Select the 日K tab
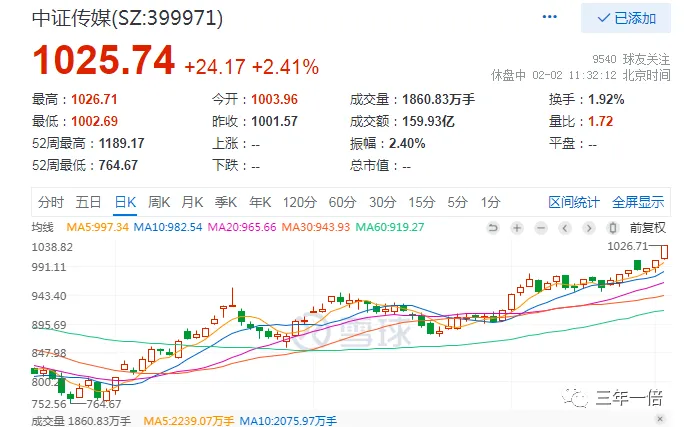The width and height of the screenshot is (684, 427). [x=125, y=202]
